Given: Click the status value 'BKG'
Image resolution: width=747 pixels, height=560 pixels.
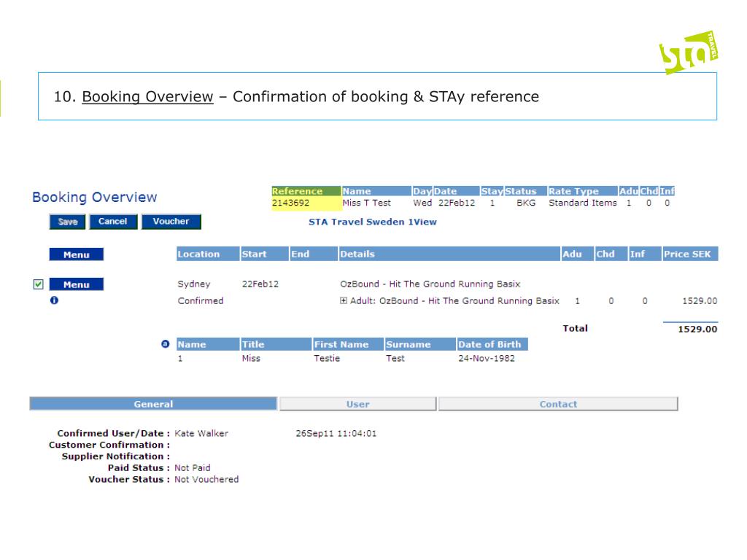Looking at the screenshot, I should tap(526, 203).
